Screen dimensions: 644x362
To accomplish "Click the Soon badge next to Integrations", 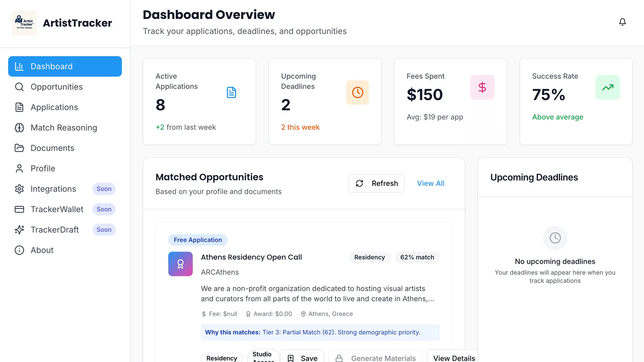I will tap(104, 189).
